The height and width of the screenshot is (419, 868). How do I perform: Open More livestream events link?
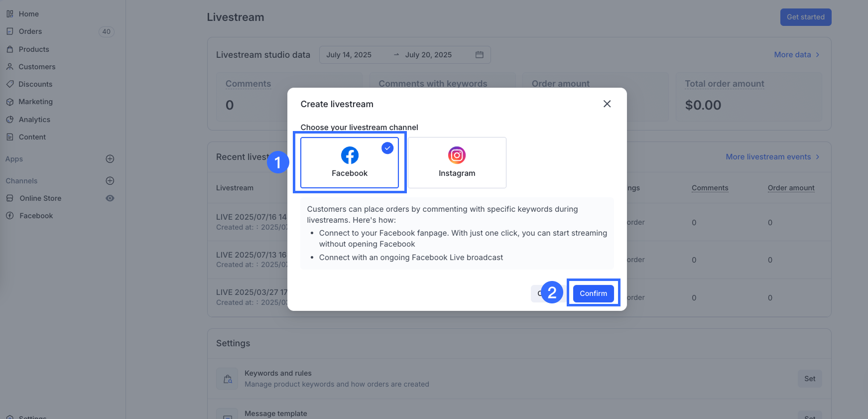click(x=772, y=157)
